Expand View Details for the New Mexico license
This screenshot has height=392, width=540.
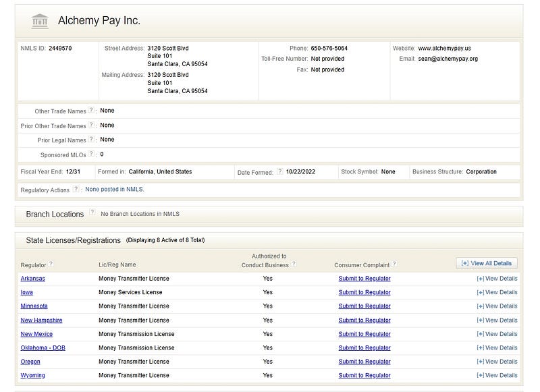coord(497,334)
